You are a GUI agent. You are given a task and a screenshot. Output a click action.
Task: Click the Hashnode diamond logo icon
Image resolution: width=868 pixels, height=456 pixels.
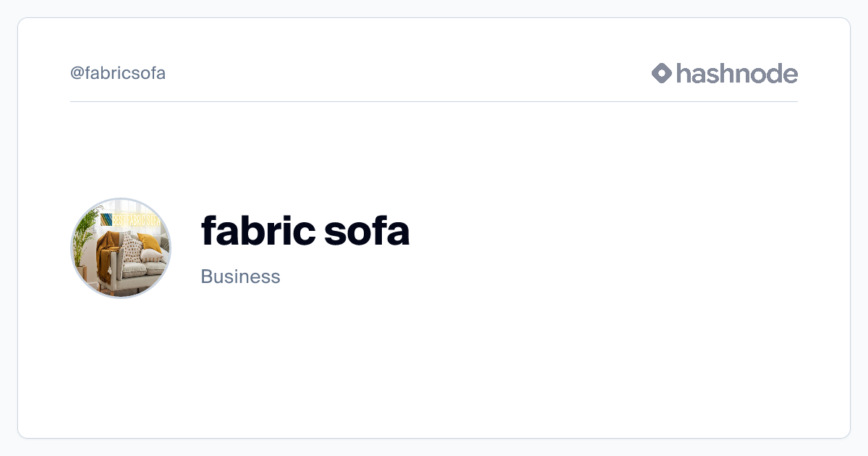point(662,73)
